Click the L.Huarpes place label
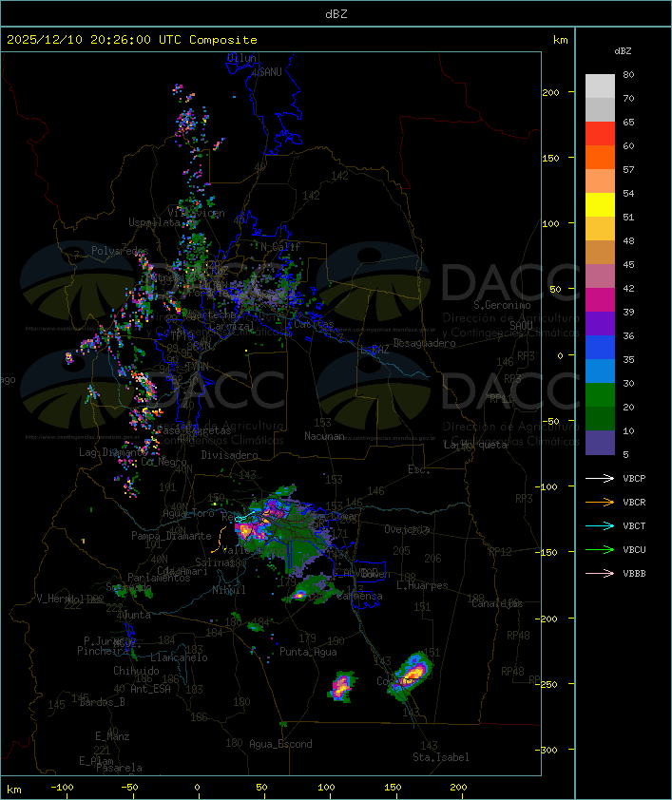Image resolution: width=672 pixels, height=800 pixels. [422, 585]
